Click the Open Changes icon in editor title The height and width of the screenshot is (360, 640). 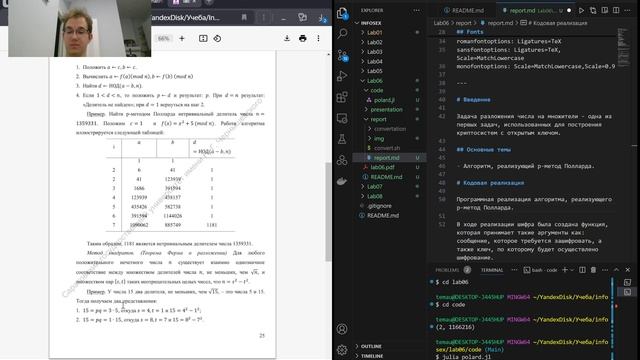(x=593, y=10)
